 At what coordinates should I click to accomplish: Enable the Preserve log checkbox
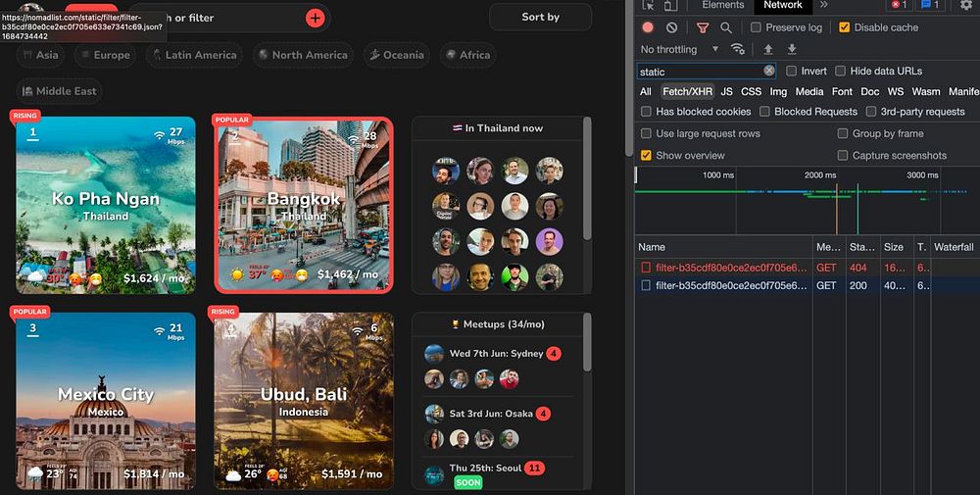[756, 27]
